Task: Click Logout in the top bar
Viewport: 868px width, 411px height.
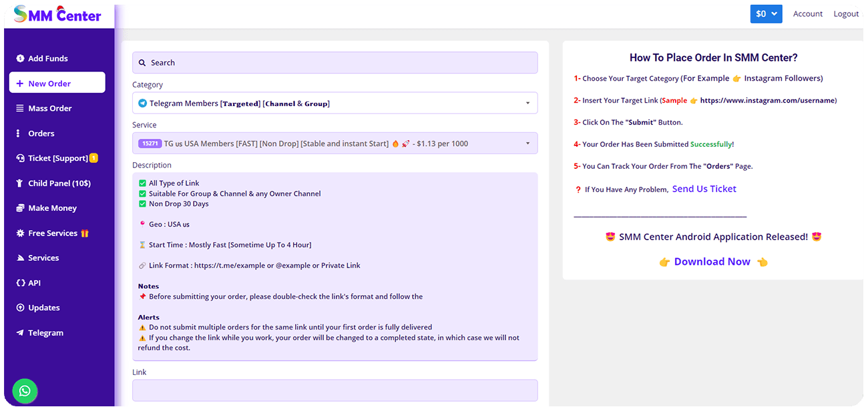Action: 846,14
